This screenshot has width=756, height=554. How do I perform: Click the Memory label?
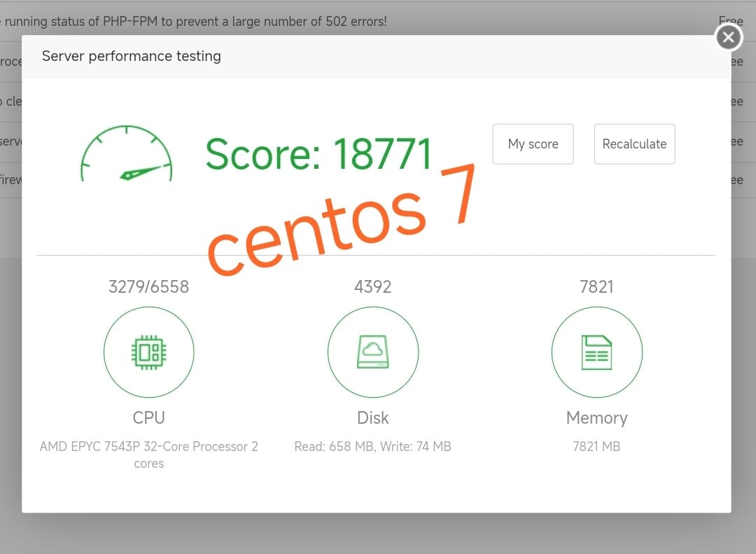[597, 418]
